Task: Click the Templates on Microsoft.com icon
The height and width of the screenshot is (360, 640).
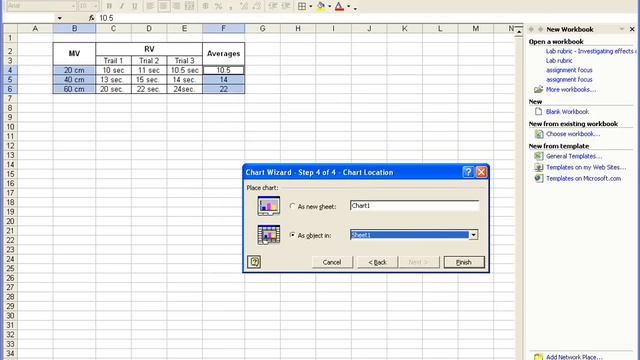Action: (539, 178)
